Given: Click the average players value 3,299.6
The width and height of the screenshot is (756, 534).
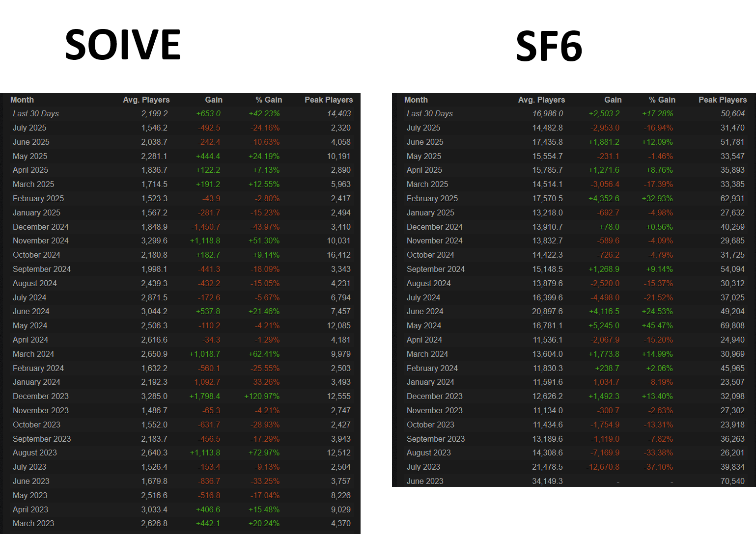Looking at the screenshot, I should pyautogui.click(x=154, y=240).
